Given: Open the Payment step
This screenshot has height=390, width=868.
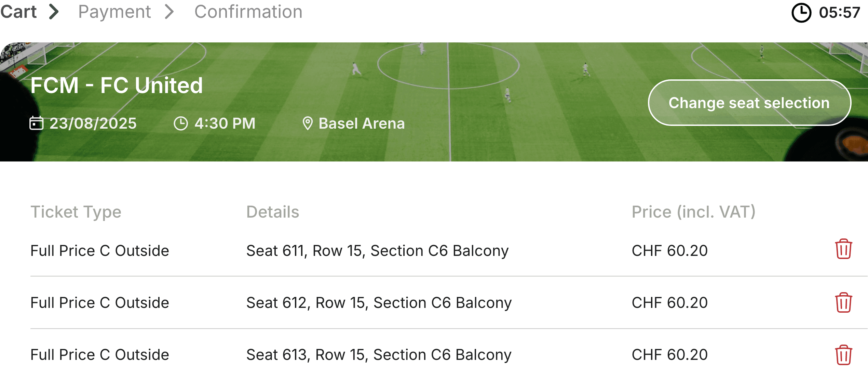Looking at the screenshot, I should click(x=114, y=12).
